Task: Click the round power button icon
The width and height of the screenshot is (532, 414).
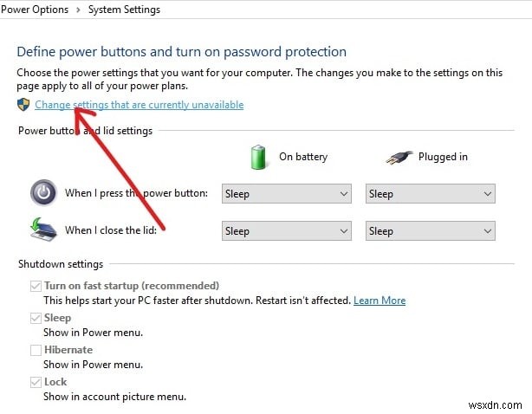Action: (x=43, y=192)
